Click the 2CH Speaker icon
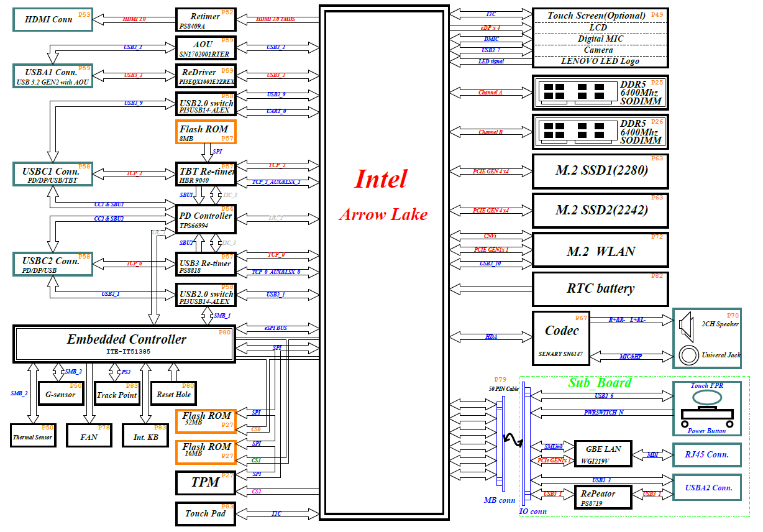This screenshot has height=532, width=763. pos(686,324)
